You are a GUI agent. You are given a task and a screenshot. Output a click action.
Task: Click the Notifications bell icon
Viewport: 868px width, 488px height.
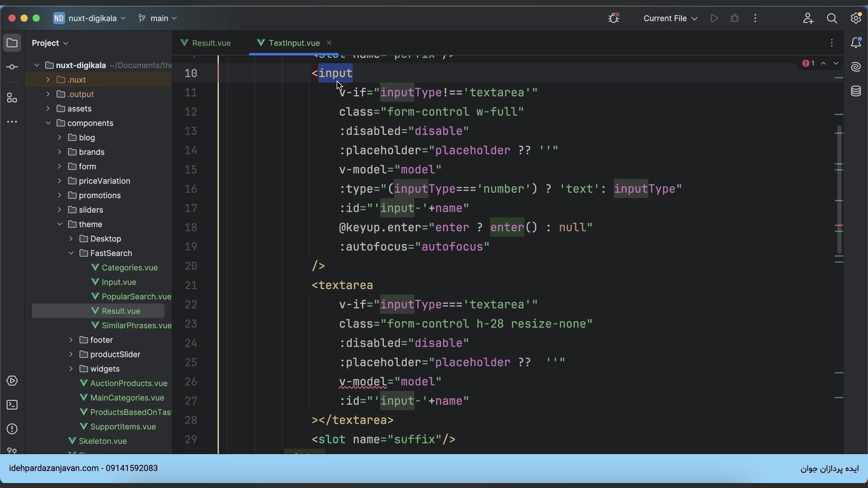point(856,43)
